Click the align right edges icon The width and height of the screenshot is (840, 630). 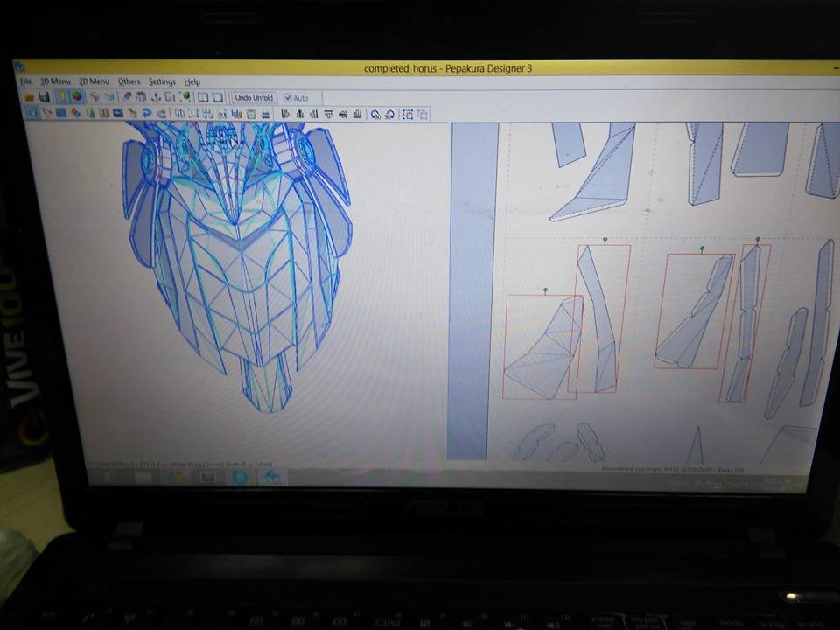314,114
